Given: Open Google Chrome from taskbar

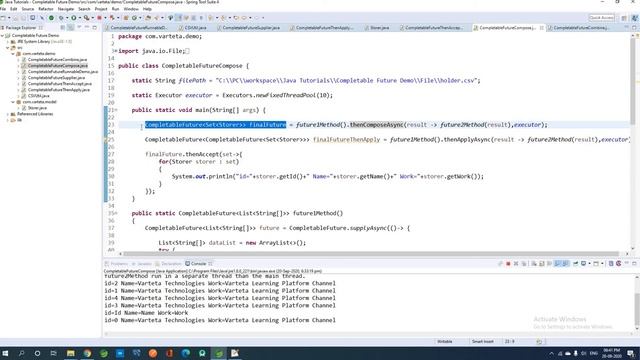Looking at the screenshot, I should (x=87, y=353).
